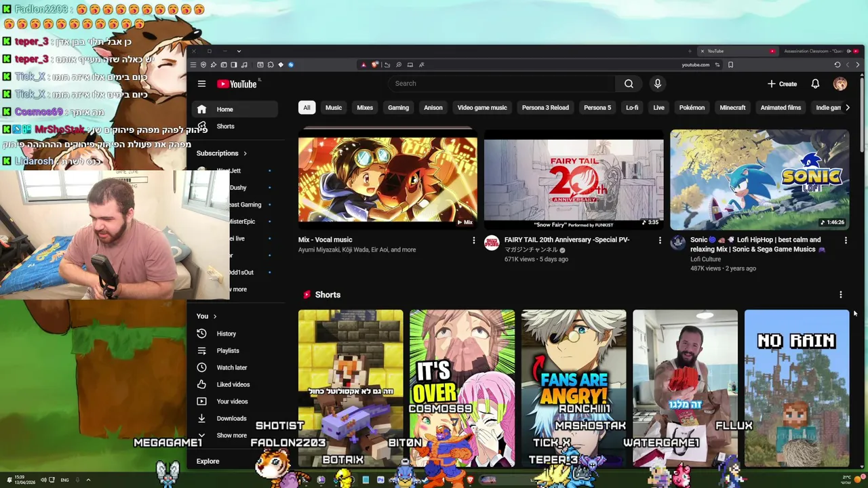The image size is (868, 488).
Task: Click the YouTube search field
Action: click(x=502, y=83)
